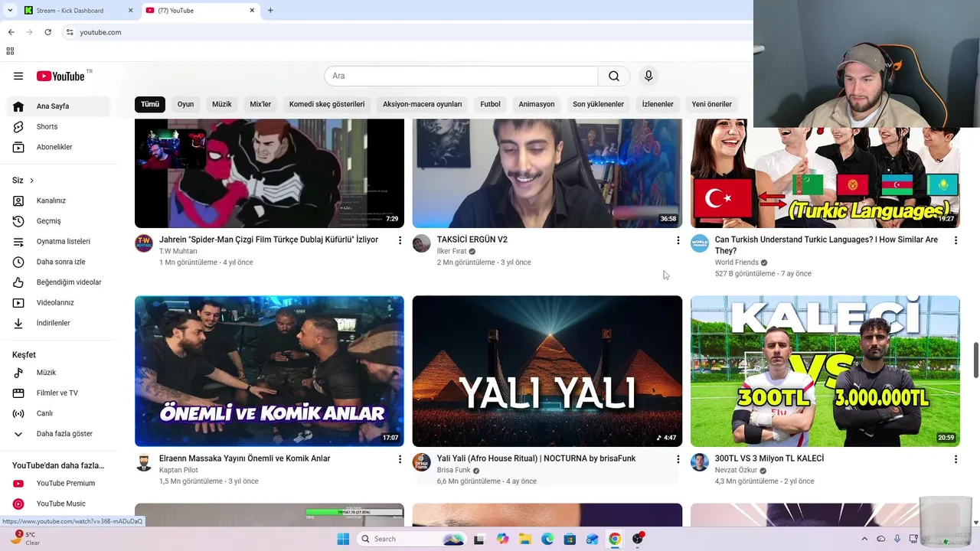980x551 pixels.
Task: Open the Chrome tab search dropdown
Action: 10,11
